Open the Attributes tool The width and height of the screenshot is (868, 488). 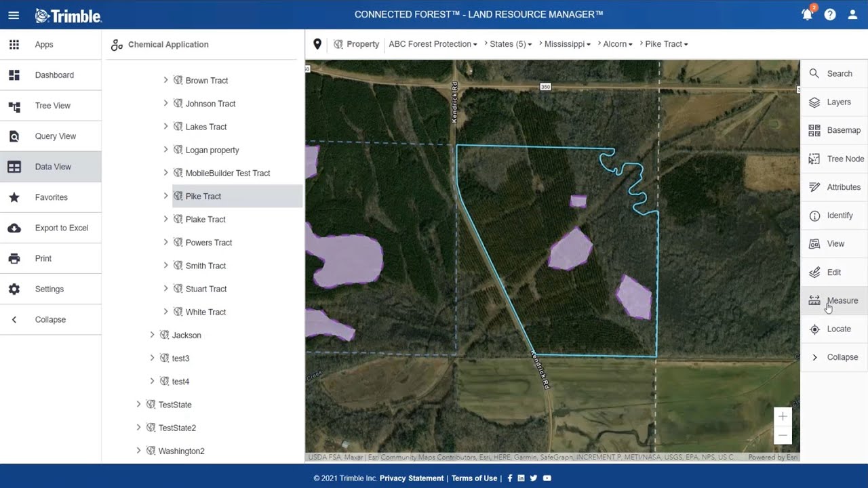[x=834, y=187]
